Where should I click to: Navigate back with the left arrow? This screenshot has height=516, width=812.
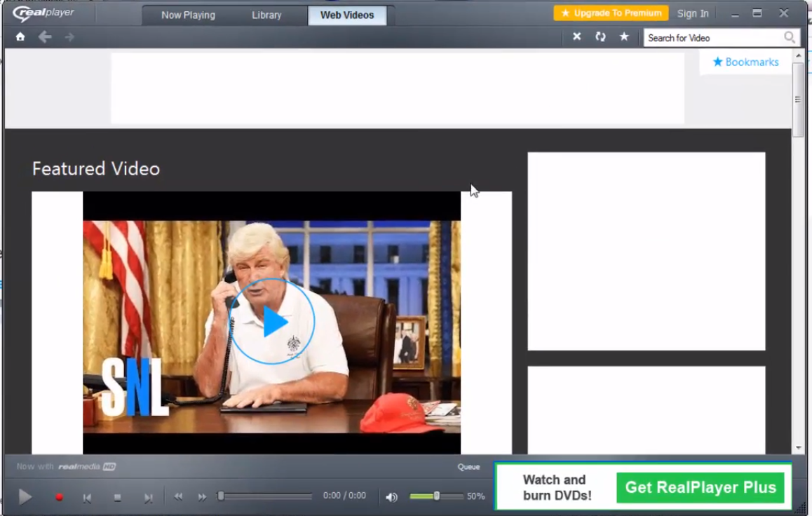tap(45, 36)
